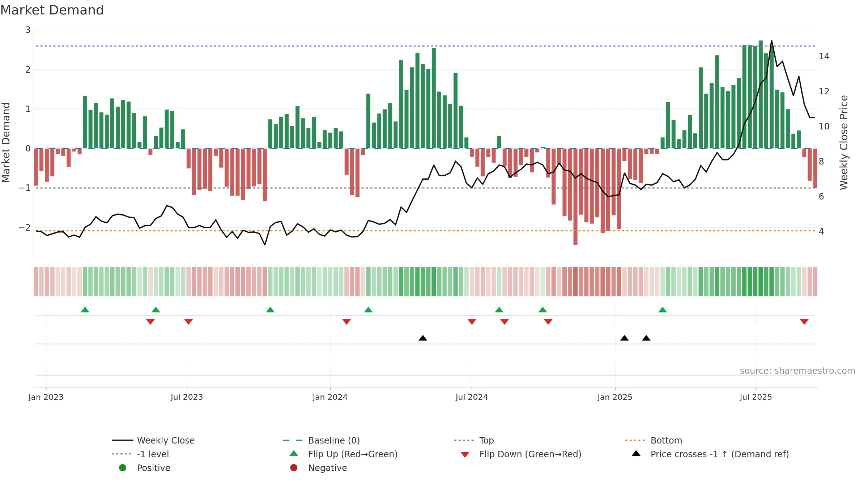Toggle the Positive legend entry
Viewport: 868px width, 488px height.
click(x=145, y=468)
